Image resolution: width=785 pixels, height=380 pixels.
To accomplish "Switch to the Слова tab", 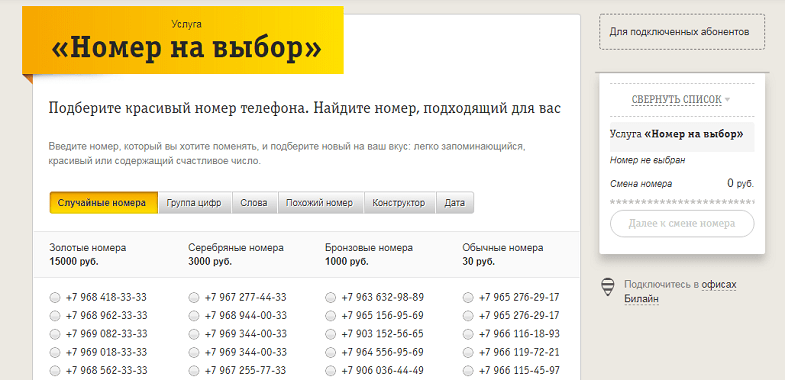I will (254, 203).
